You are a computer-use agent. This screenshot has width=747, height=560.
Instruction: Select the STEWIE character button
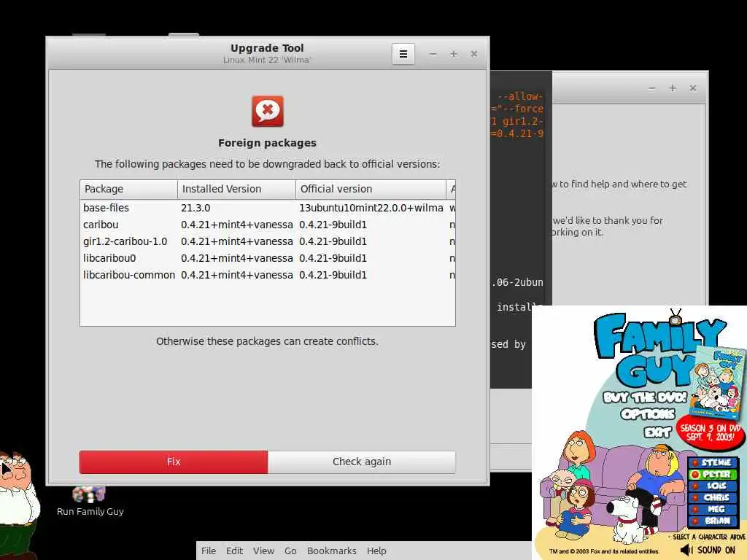click(713, 462)
